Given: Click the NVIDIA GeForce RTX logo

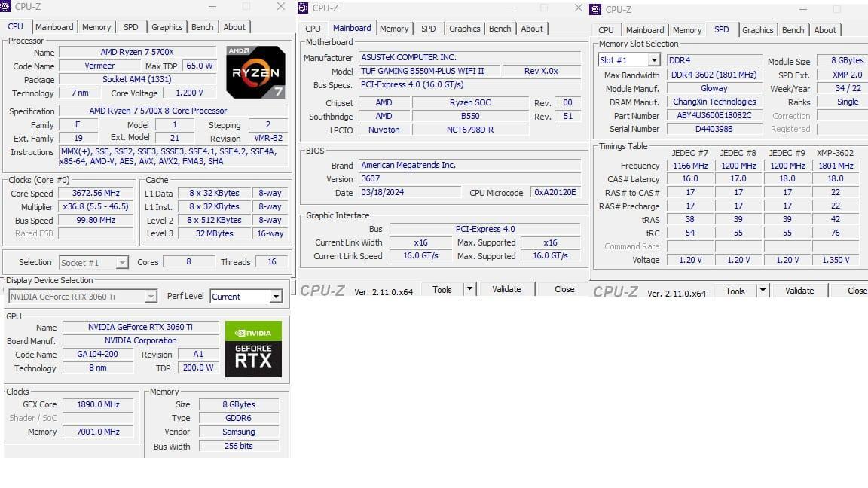Looking at the screenshot, I should tap(253, 349).
